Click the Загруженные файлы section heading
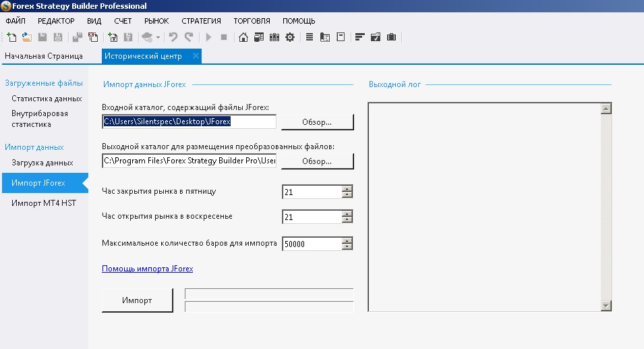This screenshot has width=644, height=349. point(44,83)
